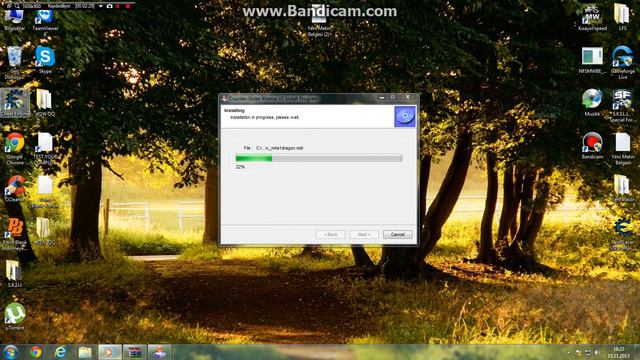Viewport: 640px width, 360px height.
Task: Open the folder beside Point Blank
Action: pos(44,231)
